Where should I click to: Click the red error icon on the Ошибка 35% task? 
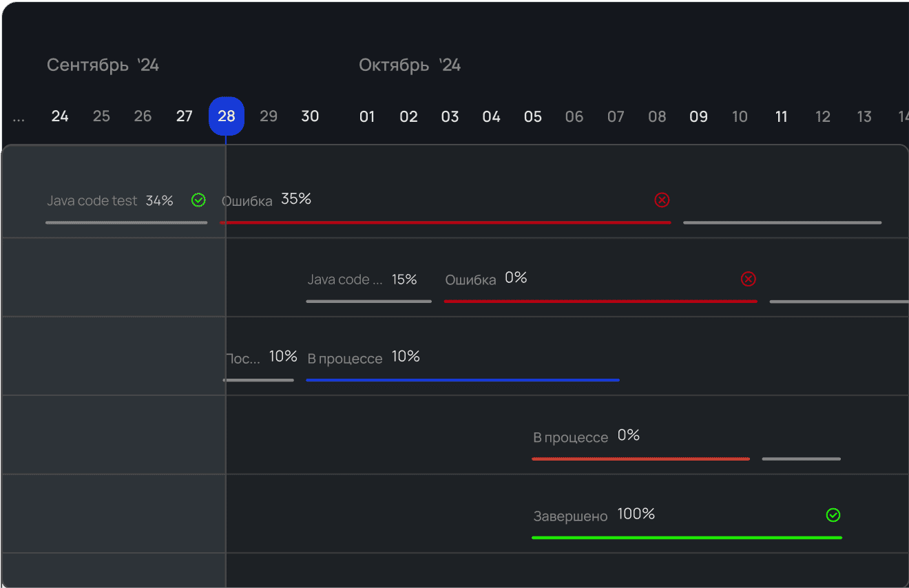click(662, 200)
